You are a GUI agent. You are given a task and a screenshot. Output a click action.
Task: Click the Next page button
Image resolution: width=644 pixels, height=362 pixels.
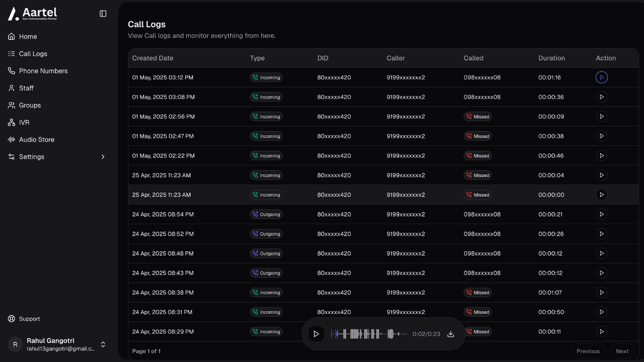(622, 351)
